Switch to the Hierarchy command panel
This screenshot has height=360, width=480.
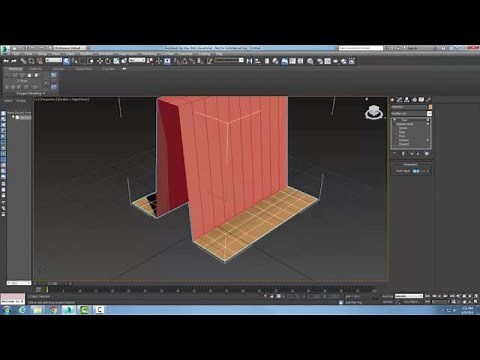(x=407, y=100)
